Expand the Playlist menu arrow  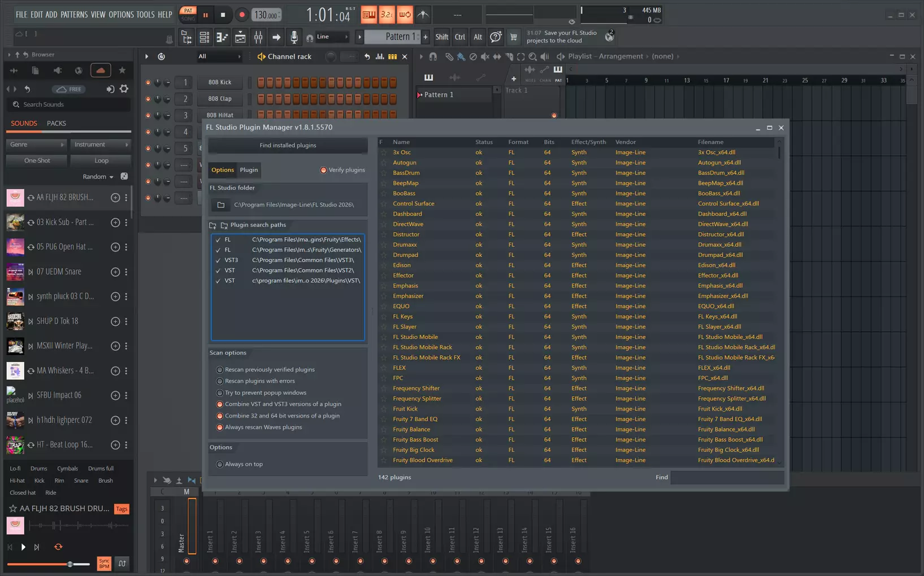pyautogui.click(x=421, y=56)
